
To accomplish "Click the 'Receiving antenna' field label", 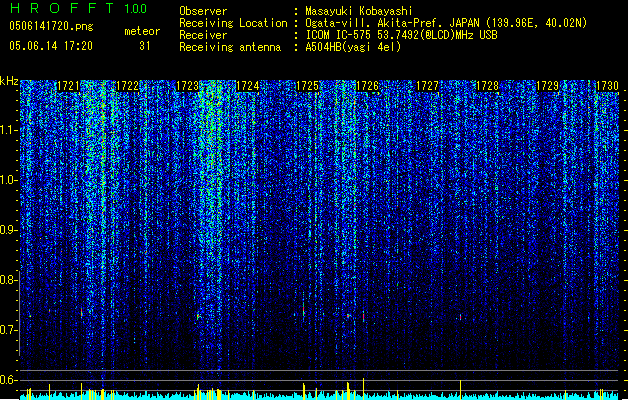I will coord(230,47).
